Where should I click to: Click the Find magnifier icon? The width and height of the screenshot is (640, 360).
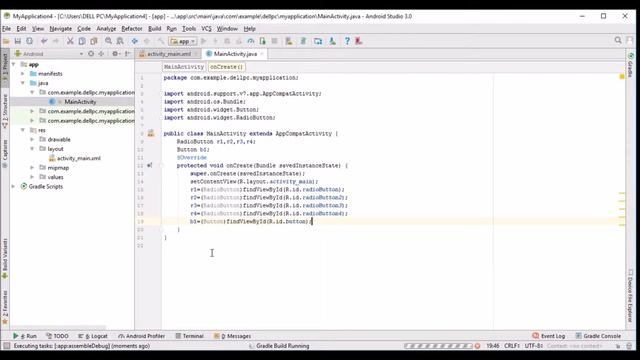pyautogui.click(x=108, y=41)
